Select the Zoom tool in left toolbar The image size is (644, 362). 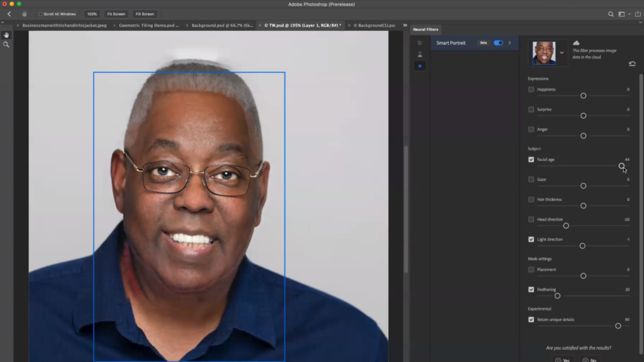pyautogui.click(x=6, y=45)
